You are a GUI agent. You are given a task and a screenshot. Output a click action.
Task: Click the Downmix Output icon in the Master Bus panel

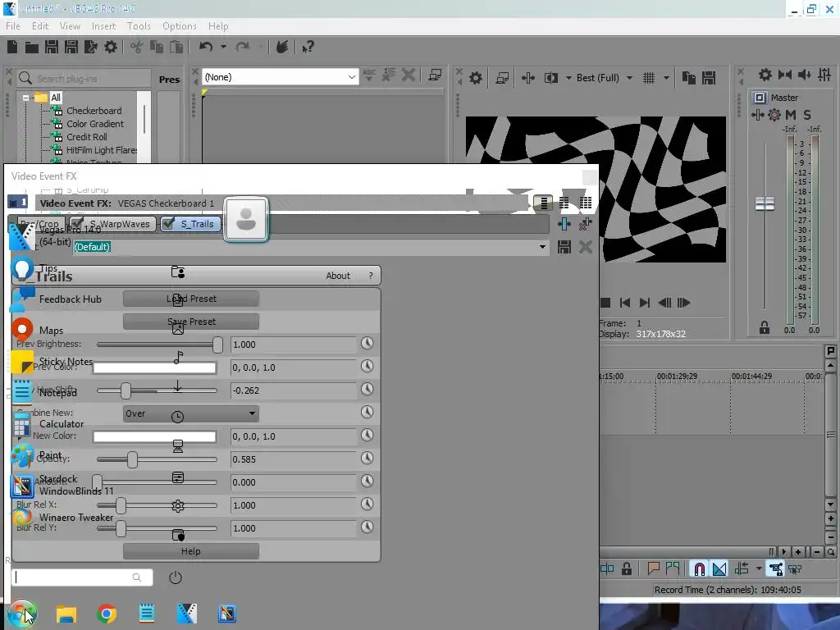click(785, 75)
